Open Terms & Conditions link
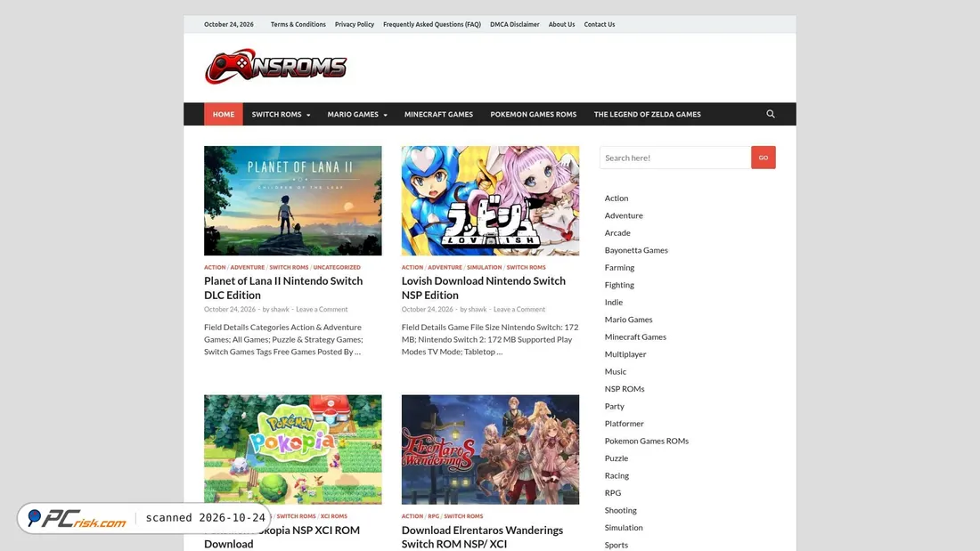Screen dimensions: 980x551 pos(298,24)
